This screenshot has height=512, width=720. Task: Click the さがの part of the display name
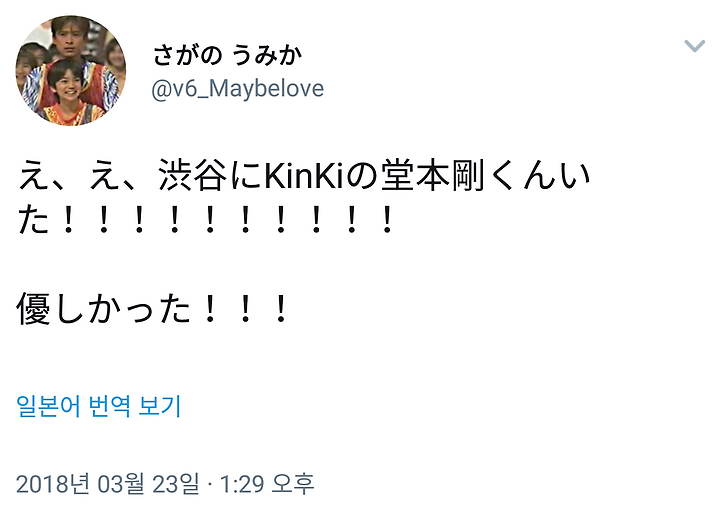(187, 55)
